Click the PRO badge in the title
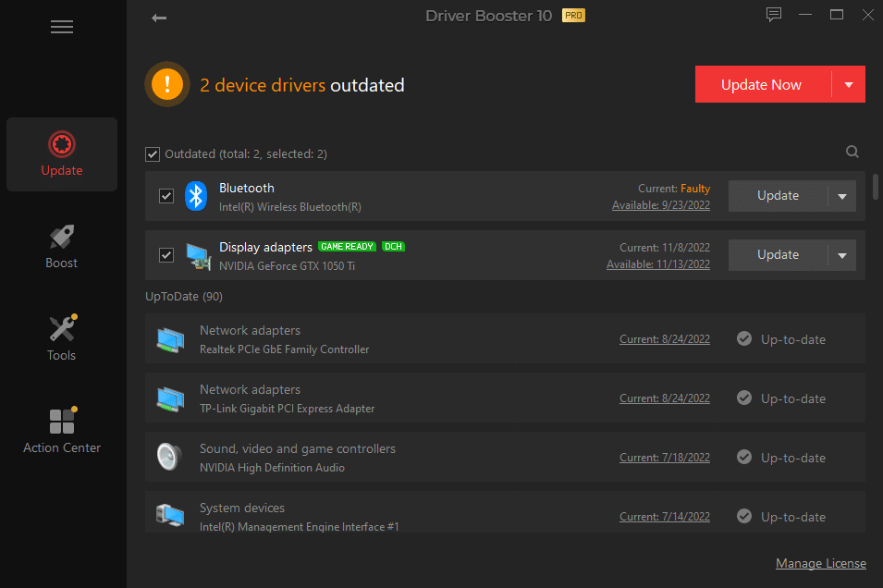Image resolution: width=883 pixels, height=588 pixels. click(x=573, y=16)
